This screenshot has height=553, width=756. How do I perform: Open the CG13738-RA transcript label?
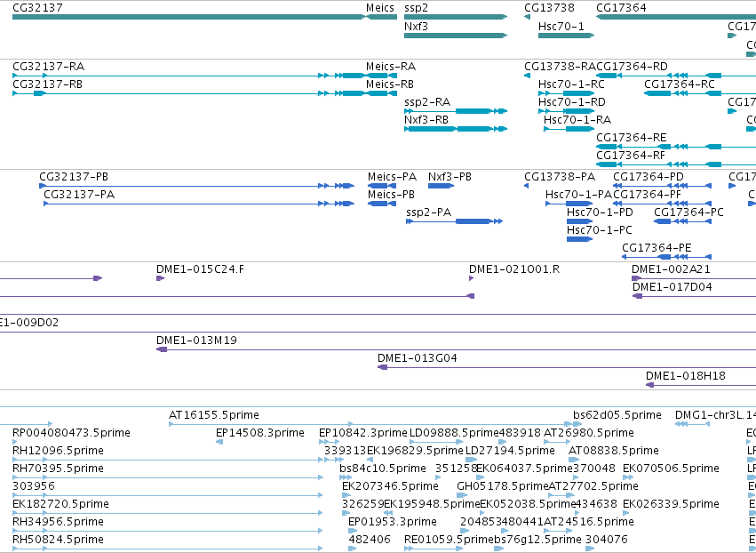point(560,66)
